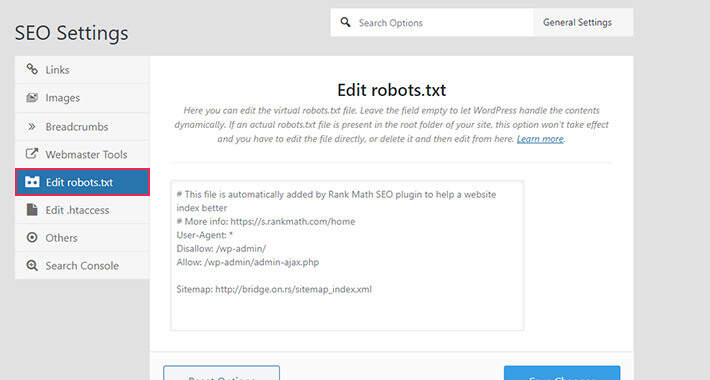710x380 pixels.
Task: Click the Reset Options button
Action: tap(221, 373)
